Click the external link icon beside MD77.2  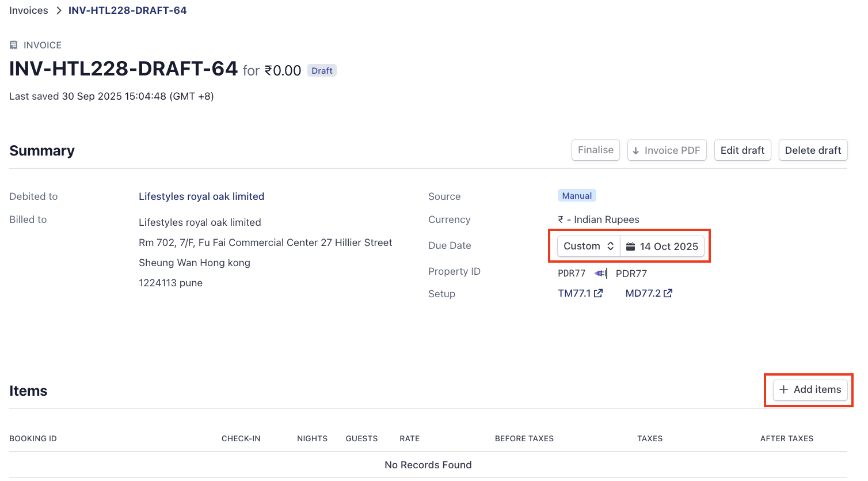668,293
